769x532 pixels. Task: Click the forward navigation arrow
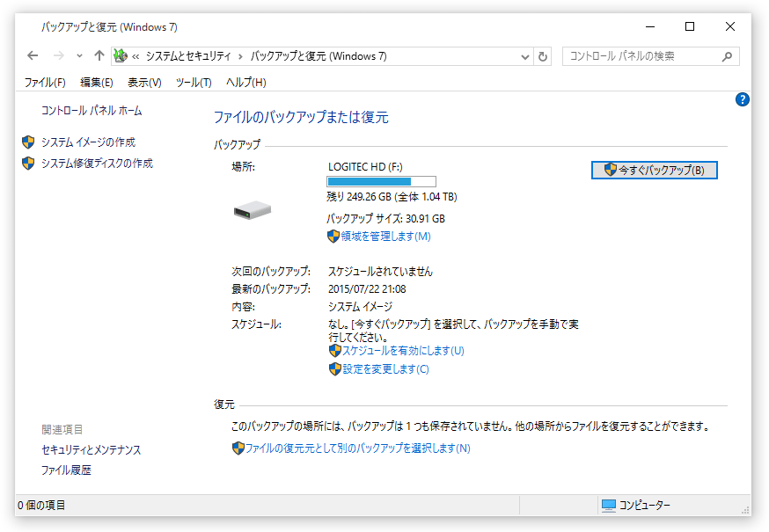click(x=58, y=56)
